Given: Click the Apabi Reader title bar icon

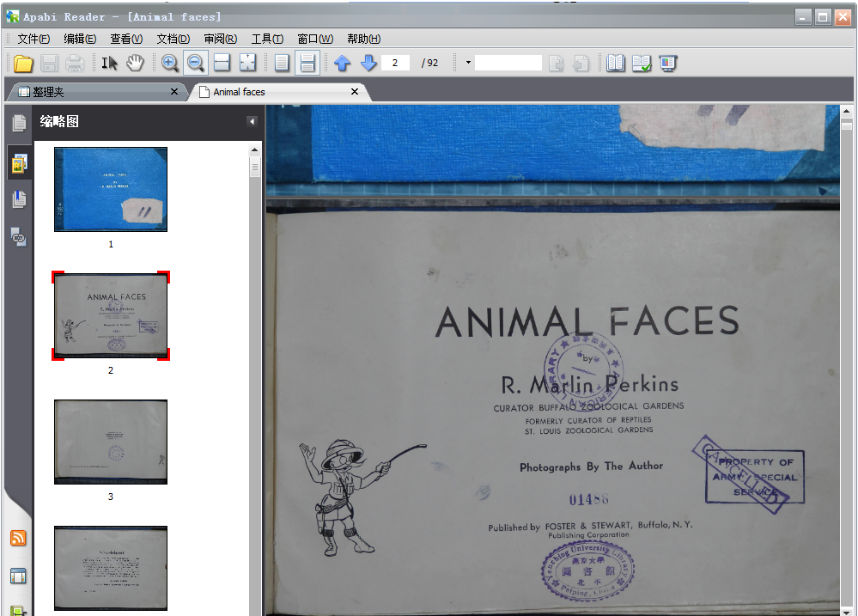Looking at the screenshot, I should point(13,17).
